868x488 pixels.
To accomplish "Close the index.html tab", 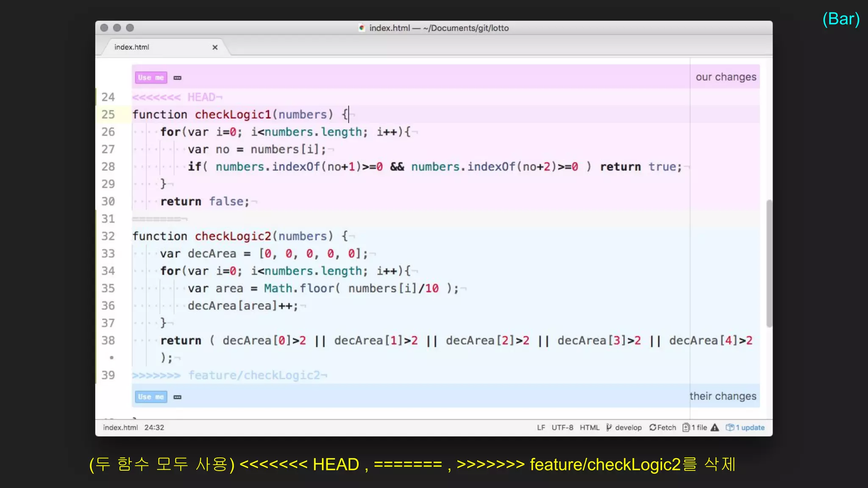I will [x=215, y=47].
